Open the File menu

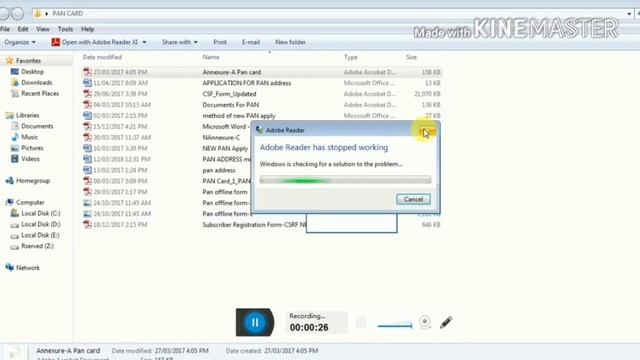pyautogui.click(x=5, y=29)
